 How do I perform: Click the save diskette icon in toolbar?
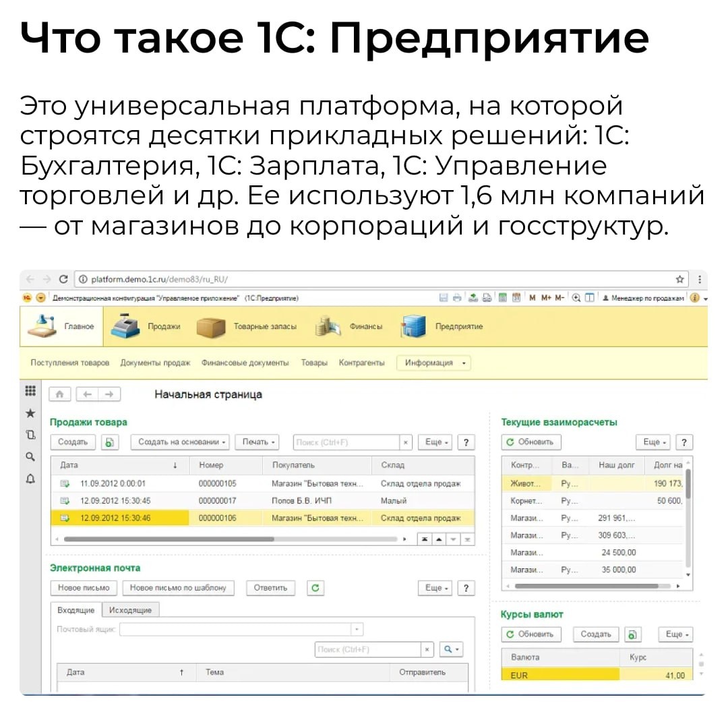pyautogui.click(x=444, y=298)
